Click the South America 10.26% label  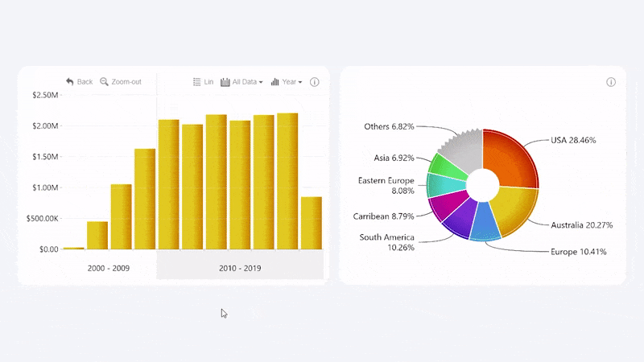(387, 242)
